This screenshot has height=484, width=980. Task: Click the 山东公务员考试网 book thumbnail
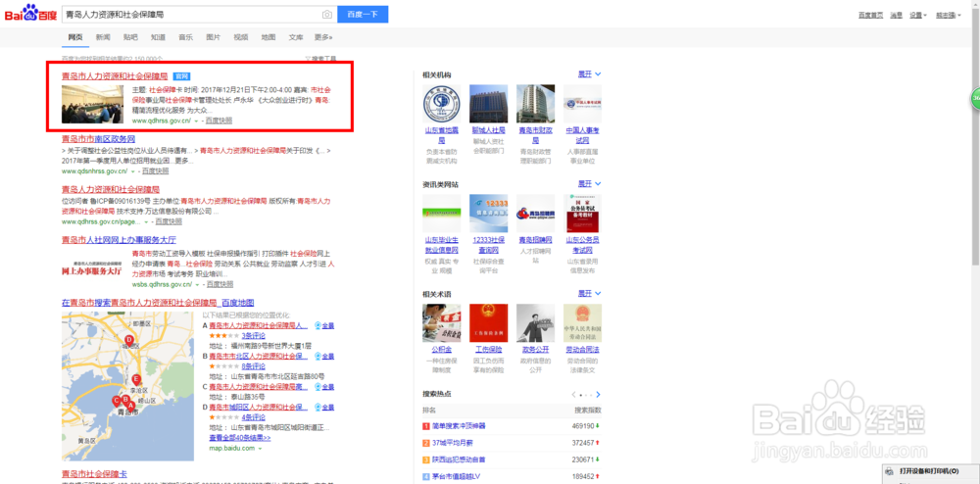[x=582, y=214]
